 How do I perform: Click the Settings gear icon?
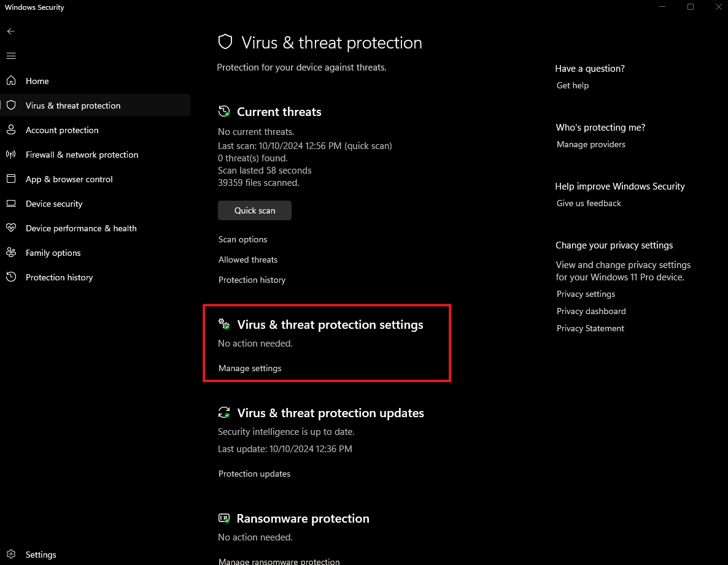pos(11,555)
